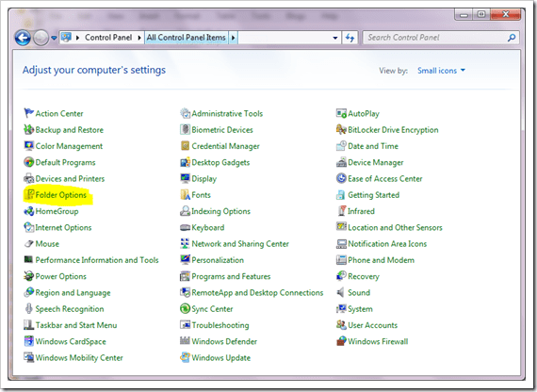
Task: Click the Color Management monitor icon
Action: coord(29,146)
